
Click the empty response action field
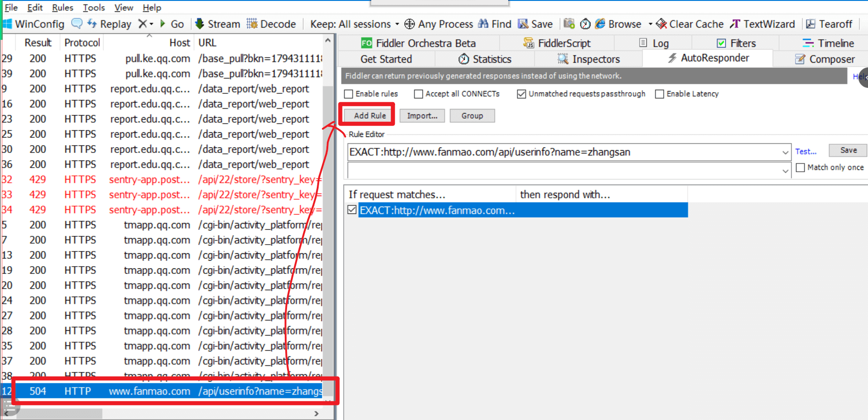tap(564, 171)
